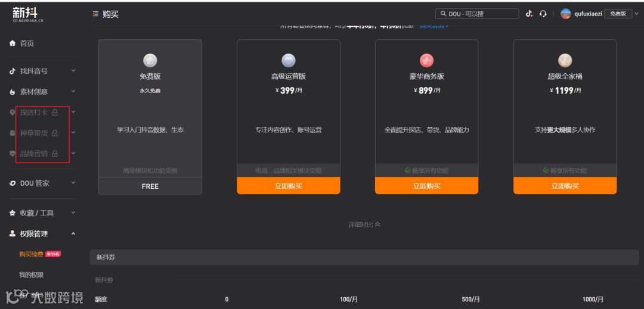Click the lock icon next to 探店打卡
The height and width of the screenshot is (309, 644).
point(54,112)
